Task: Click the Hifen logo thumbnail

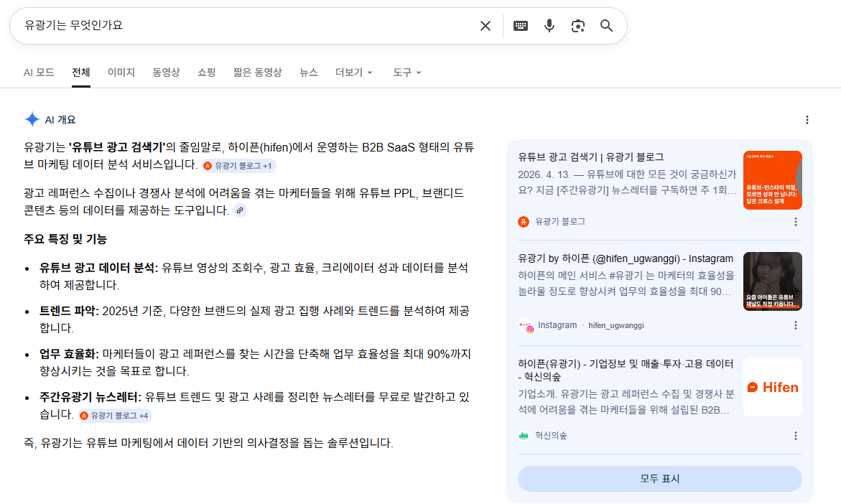Action: click(772, 386)
